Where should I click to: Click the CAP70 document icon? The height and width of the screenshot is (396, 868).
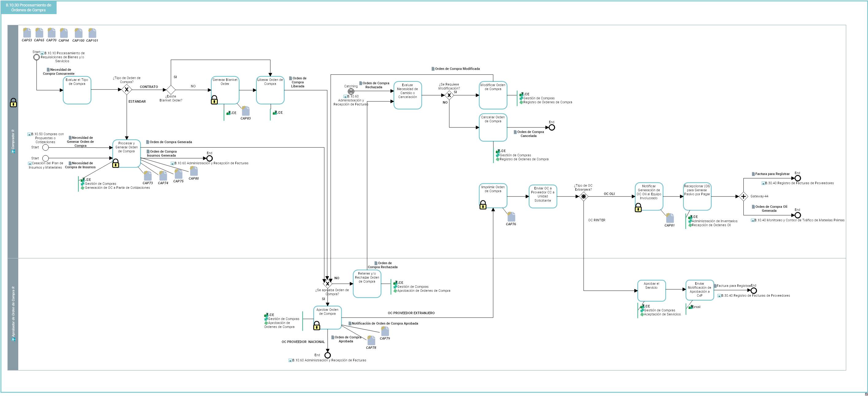pos(51,33)
